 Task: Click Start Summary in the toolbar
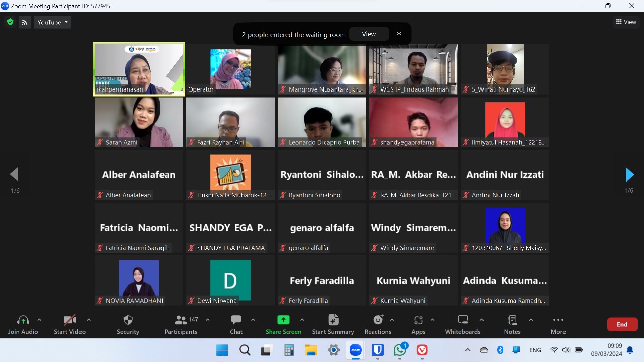click(333, 324)
